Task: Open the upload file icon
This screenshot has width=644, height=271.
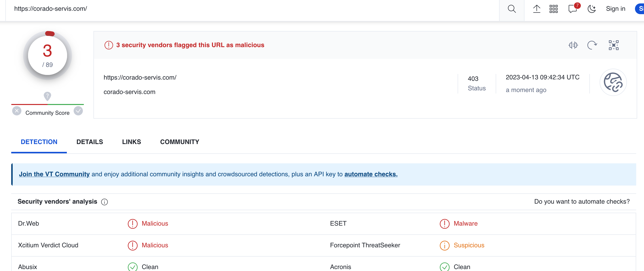Action: coord(536,9)
